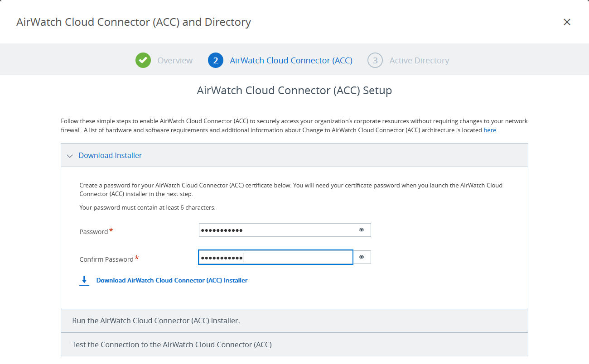Open the requirements 'here' link
The height and width of the screenshot is (364, 589).
[490, 130]
